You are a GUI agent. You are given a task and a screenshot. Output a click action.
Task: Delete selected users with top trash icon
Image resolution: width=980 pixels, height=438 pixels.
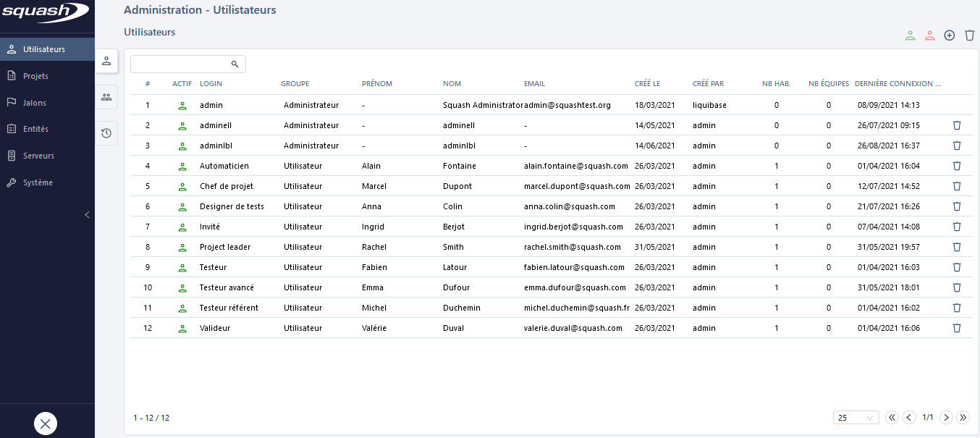969,34
